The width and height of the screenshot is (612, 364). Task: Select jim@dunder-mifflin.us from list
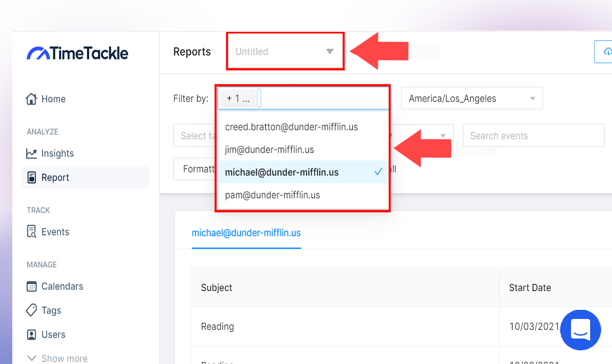[303, 149]
